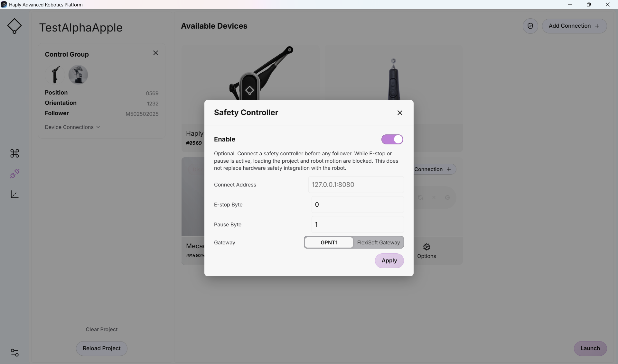Open the Options gear icon

tap(426, 247)
